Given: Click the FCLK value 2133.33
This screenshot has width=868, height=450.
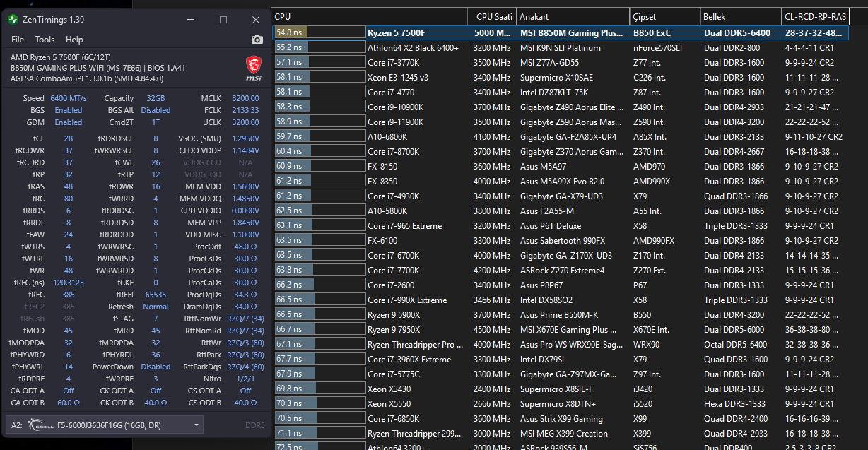Looking at the screenshot, I should pos(245,110).
